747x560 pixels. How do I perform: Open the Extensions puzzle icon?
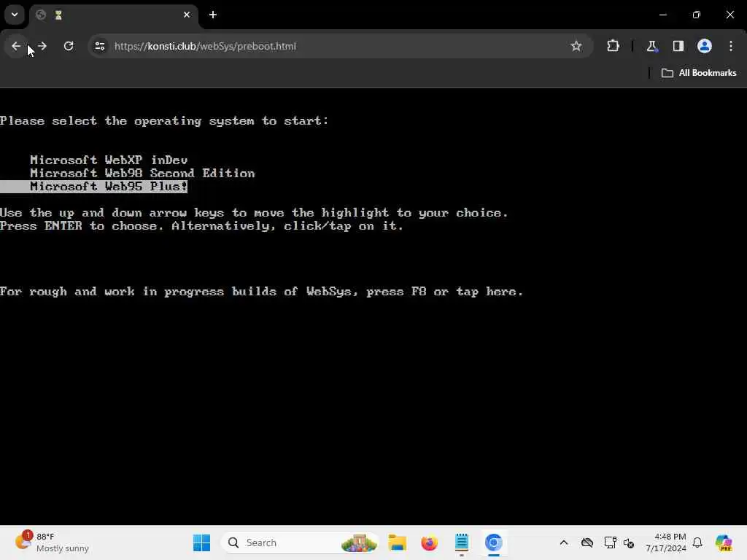coord(613,46)
